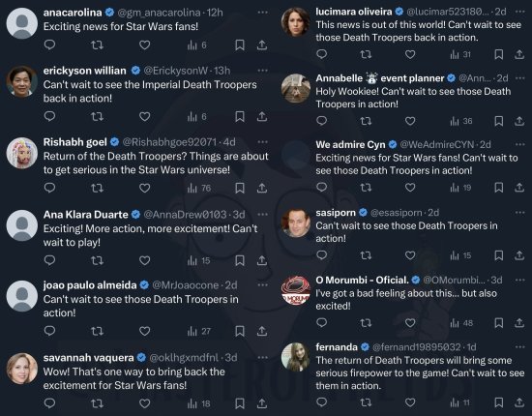Like lucimara oliveira's tweet
The width and height of the screenshot is (532, 416).
[410, 54]
